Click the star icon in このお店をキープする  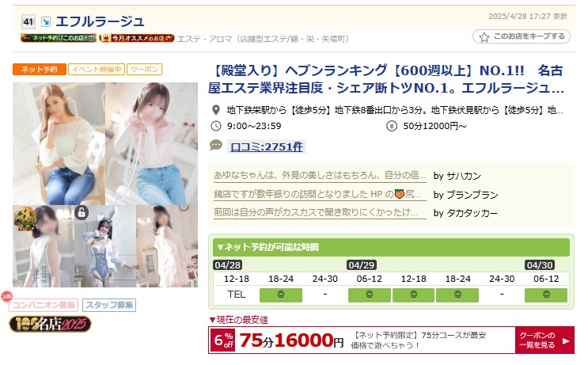click(484, 37)
